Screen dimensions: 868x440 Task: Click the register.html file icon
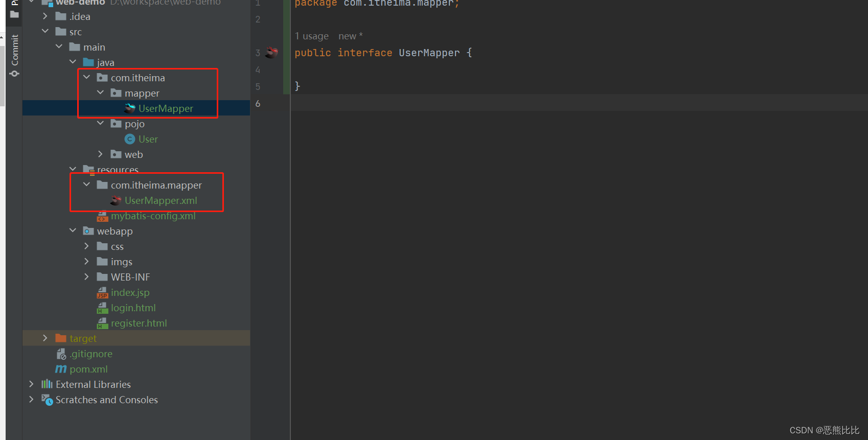pos(102,323)
